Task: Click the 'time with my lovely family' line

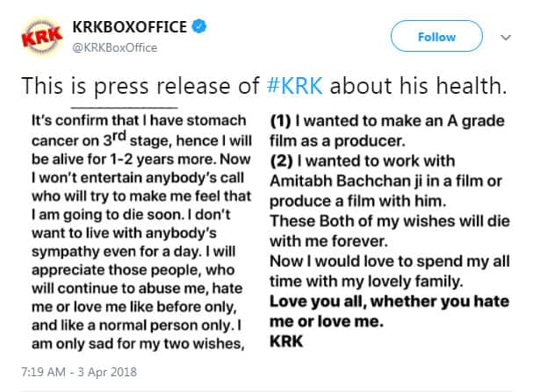Action: [x=366, y=282]
